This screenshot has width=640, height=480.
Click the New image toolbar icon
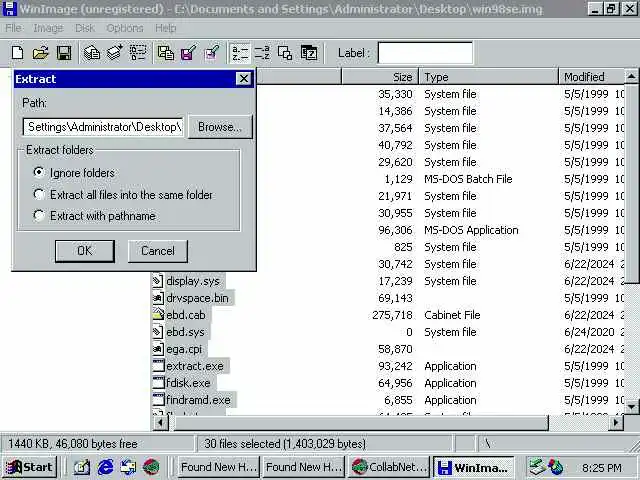pos(18,53)
